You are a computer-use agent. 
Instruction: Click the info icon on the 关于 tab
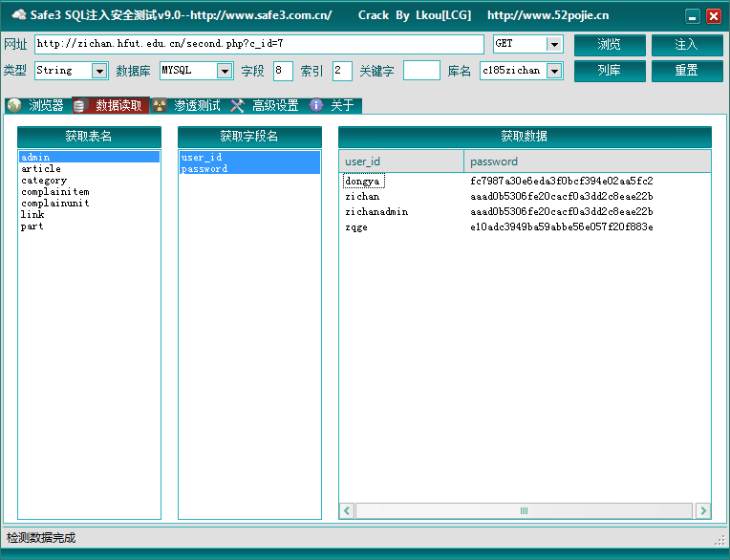click(x=316, y=106)
